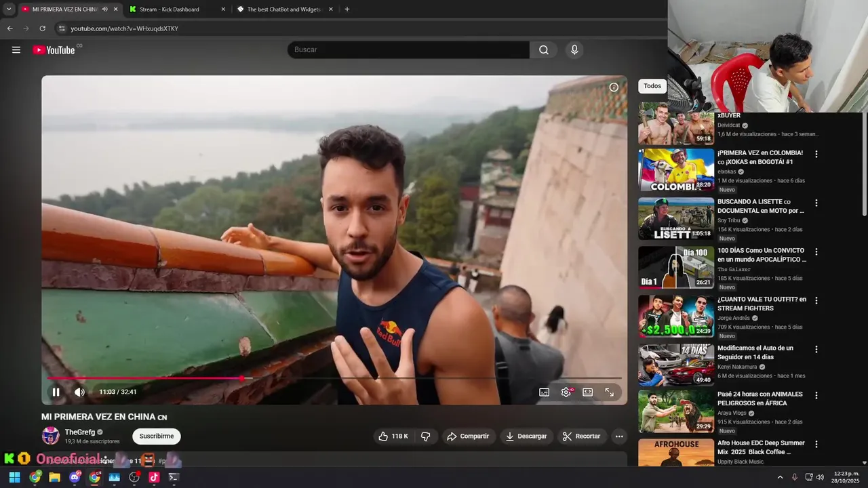Viewport: 868px width, 488px height.
Task: Open options for Pasé 24 horas con ANIMALES
Action: 816,395
